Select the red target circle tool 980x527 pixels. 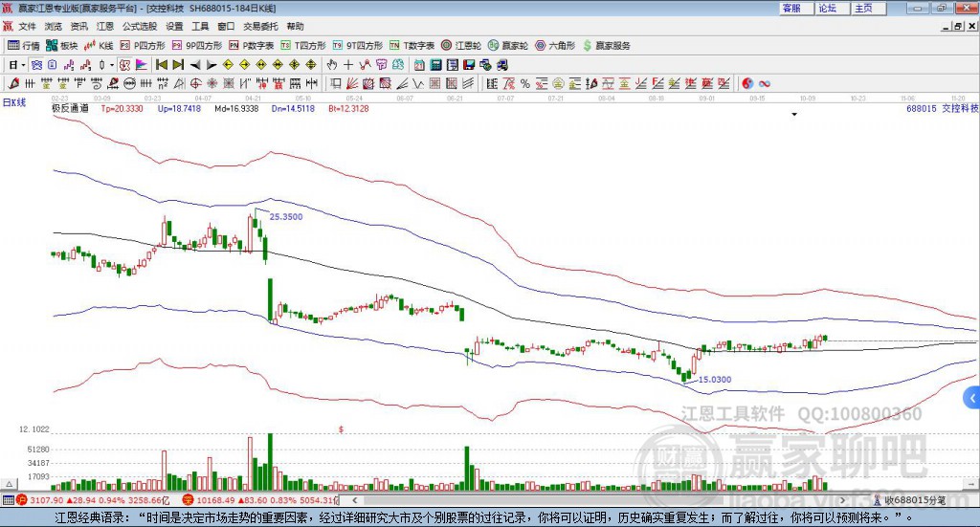pos(195,83)
